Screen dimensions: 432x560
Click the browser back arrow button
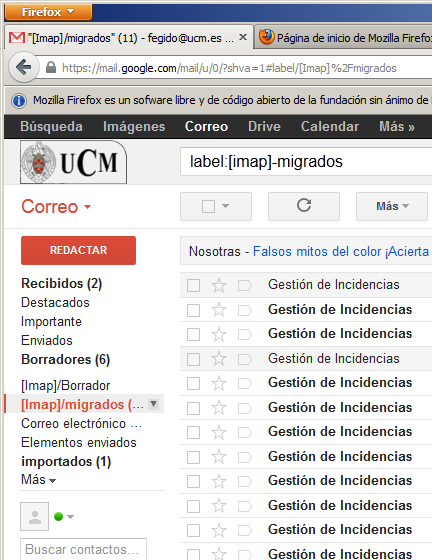pyautogui.click(x=24, y=67)
